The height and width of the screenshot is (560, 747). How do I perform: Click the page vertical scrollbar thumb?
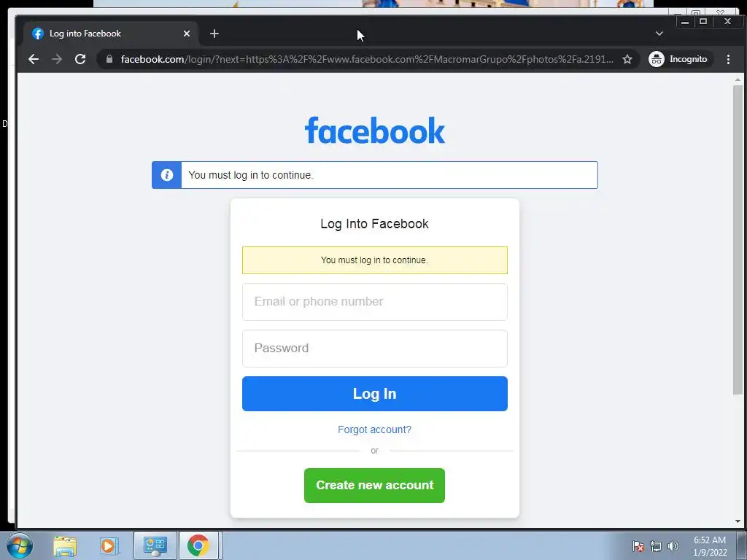(x=738, y=239)
